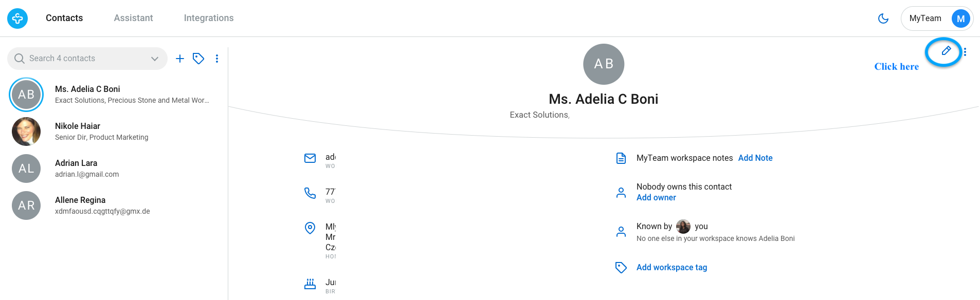Click the Add workspace tag link

coord(672,267)
